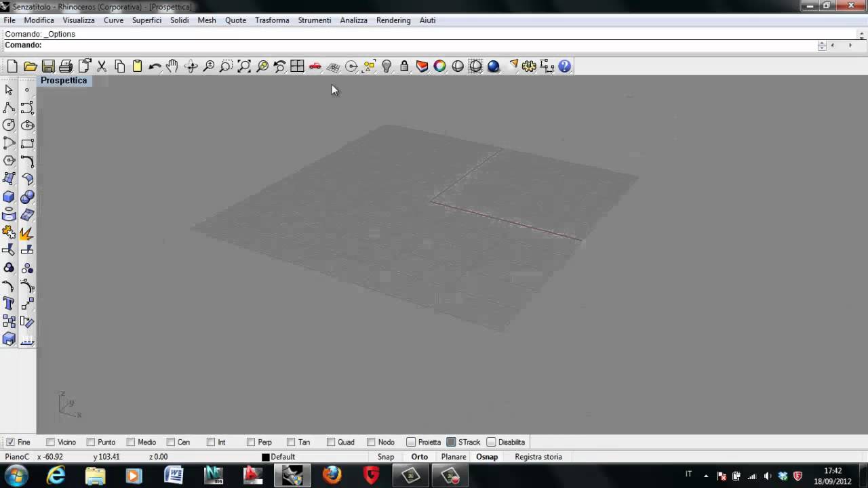Open a file via the folder icon
The width and height of the screenshot is (868, 488).
pyautogui.click(x=30, y=66)
